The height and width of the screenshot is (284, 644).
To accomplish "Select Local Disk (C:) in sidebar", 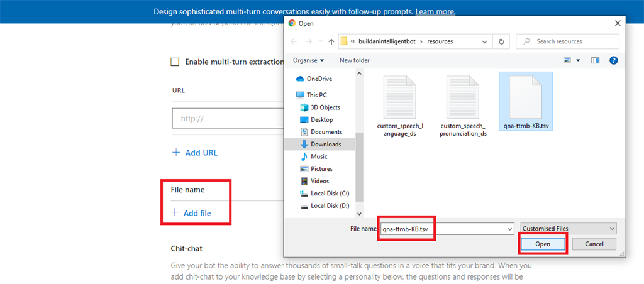I will pyautogui.click(x=329, y=194).
